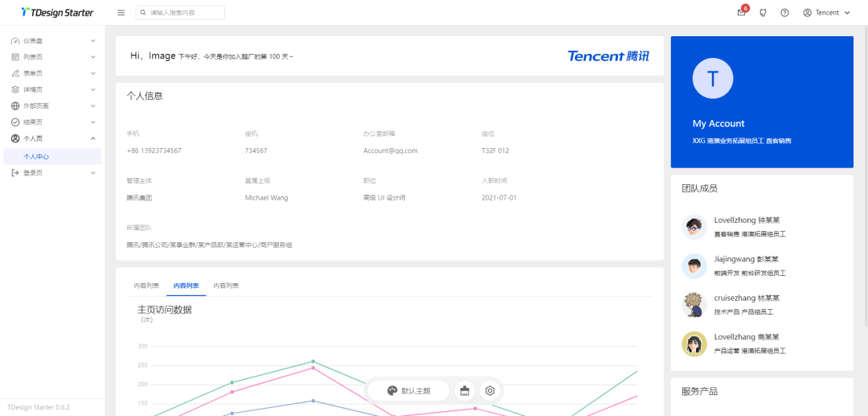This screenshot has height=416, width=868.
Task: Click Jiajingwang 彭某某 avatar
Action: click(x=694, y=266)
